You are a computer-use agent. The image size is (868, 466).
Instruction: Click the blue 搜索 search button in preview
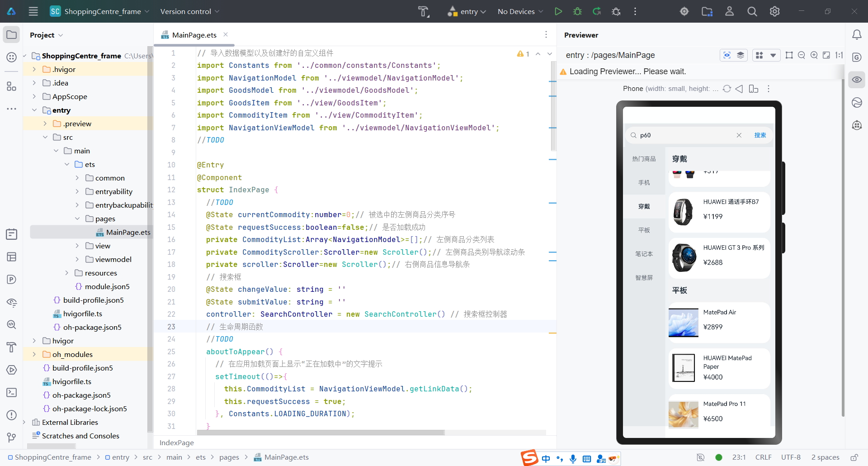click(x=760, y=135)
